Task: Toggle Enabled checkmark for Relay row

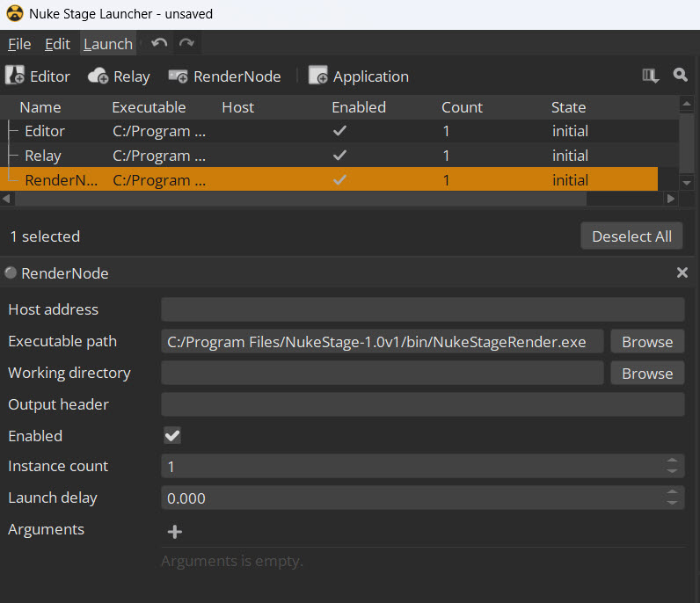Action: 339,156
